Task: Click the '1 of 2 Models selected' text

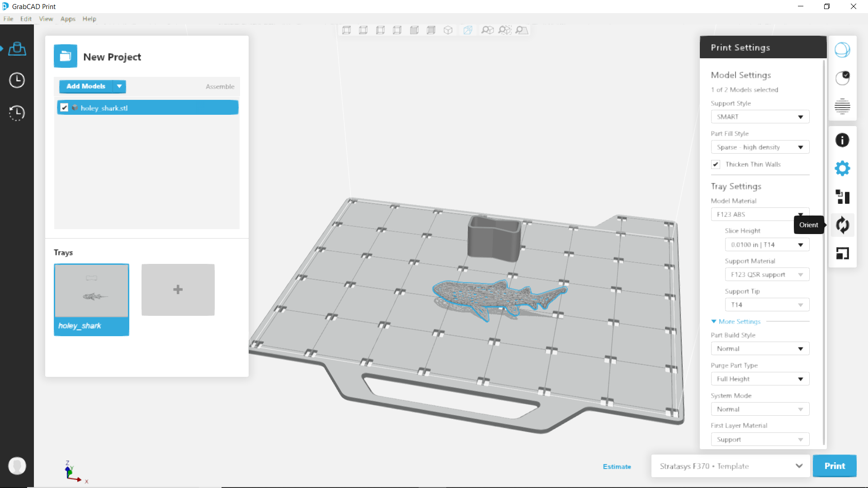Action: 744,90
